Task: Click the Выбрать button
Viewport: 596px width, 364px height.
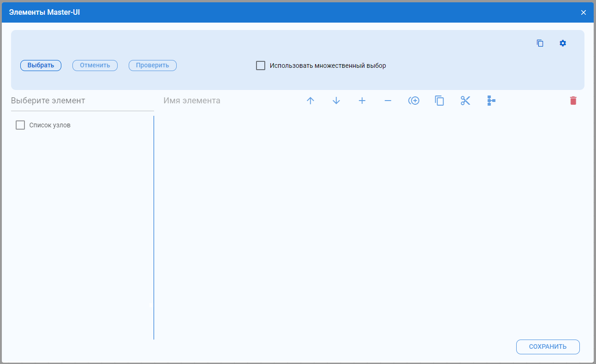Action: [x=41, y=66]
